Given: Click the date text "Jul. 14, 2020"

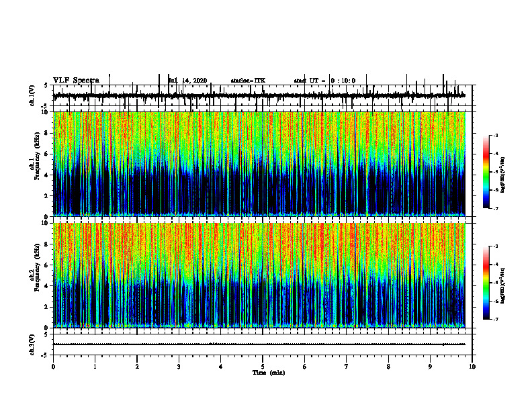Looking at the screenshot, I should point(187,81).
